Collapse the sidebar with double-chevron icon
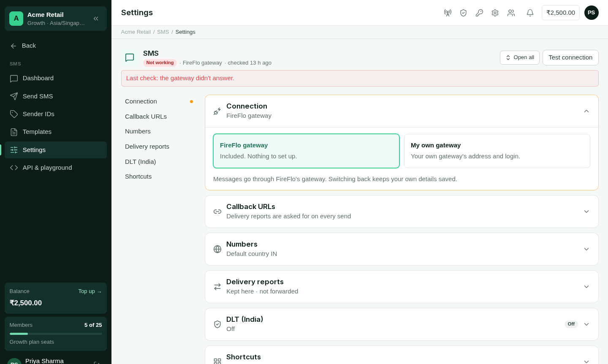The image size is (608, 364). coord(96,19)
